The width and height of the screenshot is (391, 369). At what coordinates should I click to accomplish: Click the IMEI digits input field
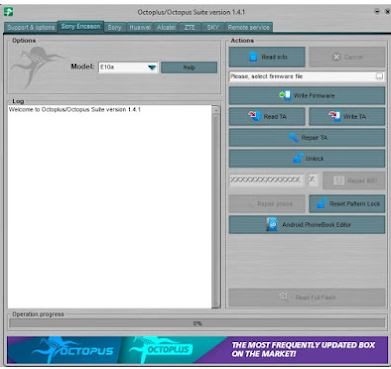[266, 180]
